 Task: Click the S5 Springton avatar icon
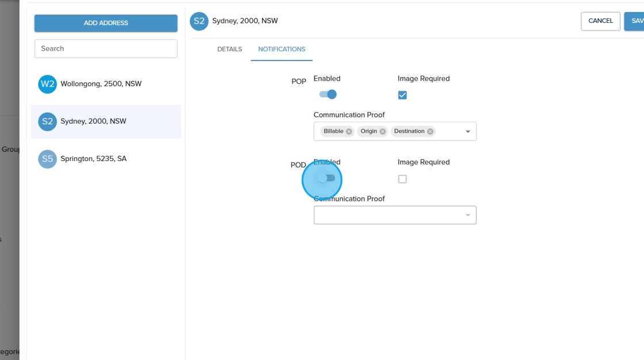pyautogui.click(x=47, y=159)
